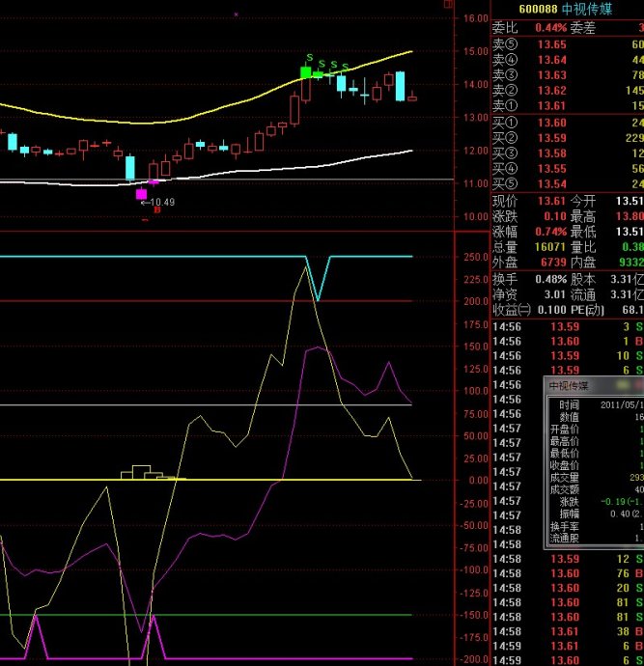The width and height of the screenshot is (644, 666).
Task: Click the 中视传媒 title bar of the popup window
Action: coord(595,386)
